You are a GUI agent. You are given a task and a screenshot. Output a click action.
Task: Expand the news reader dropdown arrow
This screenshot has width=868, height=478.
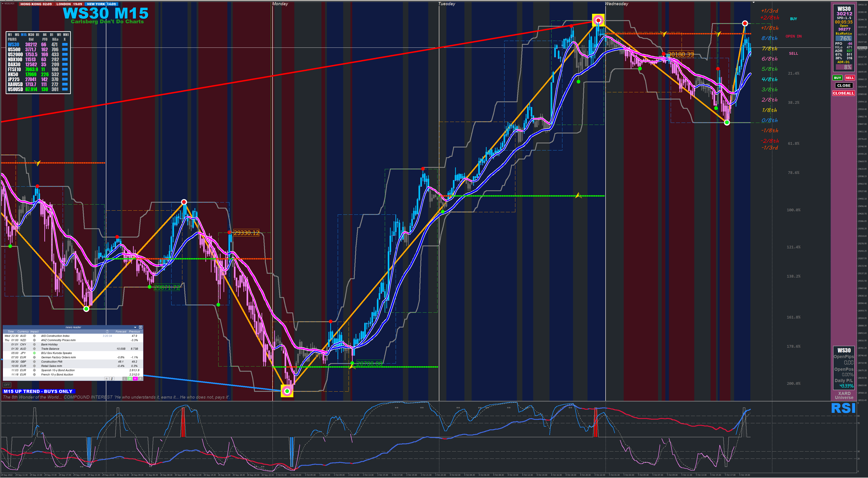135,327
